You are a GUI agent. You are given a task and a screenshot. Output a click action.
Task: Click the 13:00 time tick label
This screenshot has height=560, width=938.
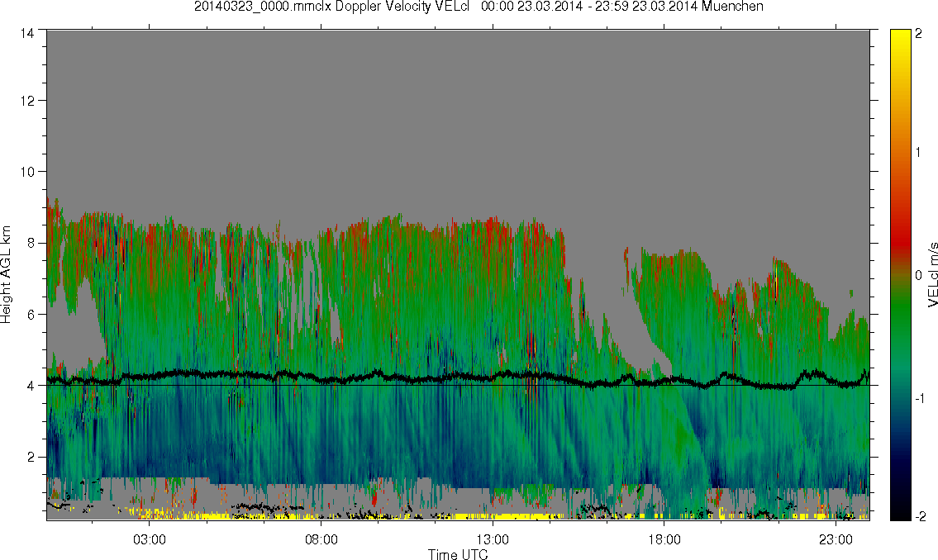tap(493, 539)
